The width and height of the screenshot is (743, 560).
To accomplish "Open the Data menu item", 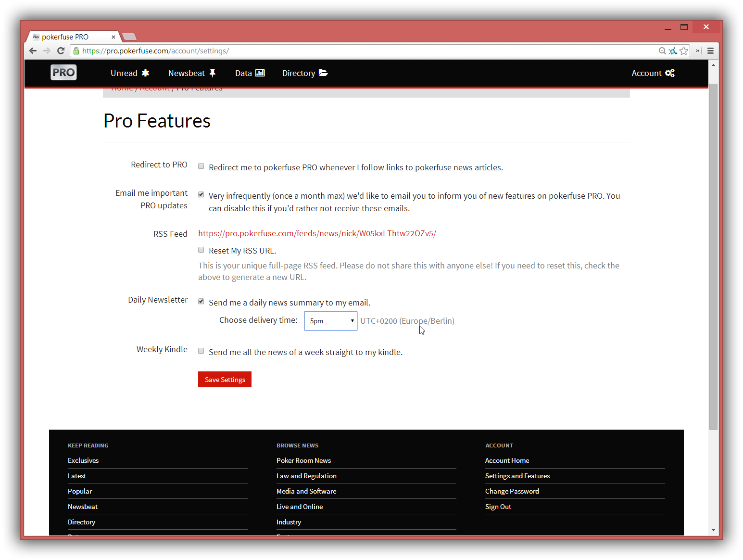I will coord(250,73).
